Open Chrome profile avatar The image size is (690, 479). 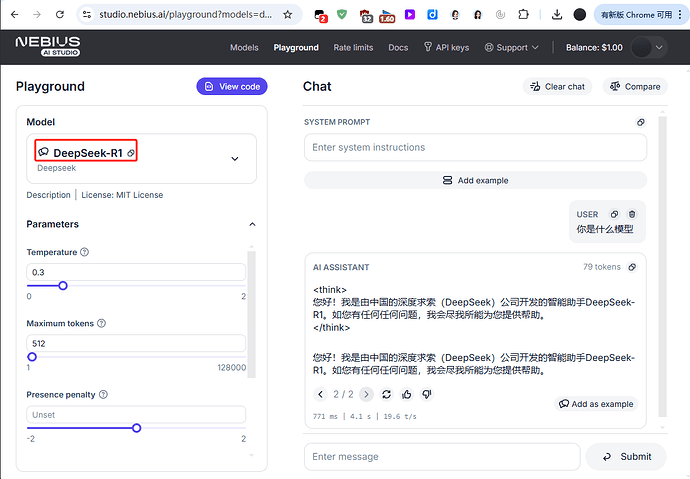580,15
